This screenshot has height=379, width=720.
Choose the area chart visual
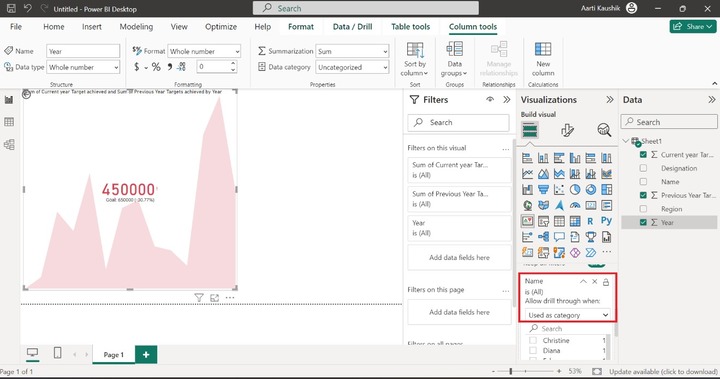[x=543, y=174]
